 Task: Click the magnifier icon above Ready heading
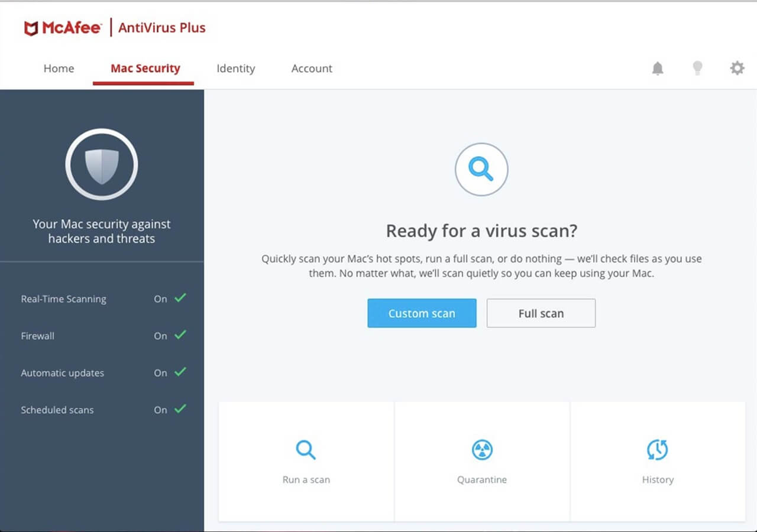pyautogui.click(x=481, y=169)
